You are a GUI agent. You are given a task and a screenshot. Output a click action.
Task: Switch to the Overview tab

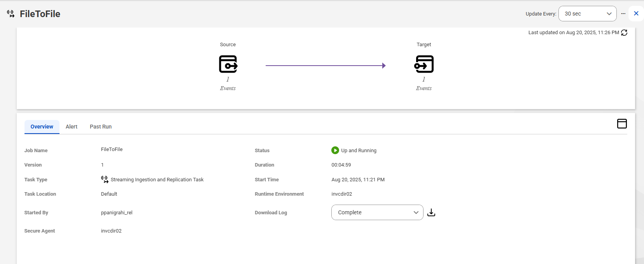[42, 127]
